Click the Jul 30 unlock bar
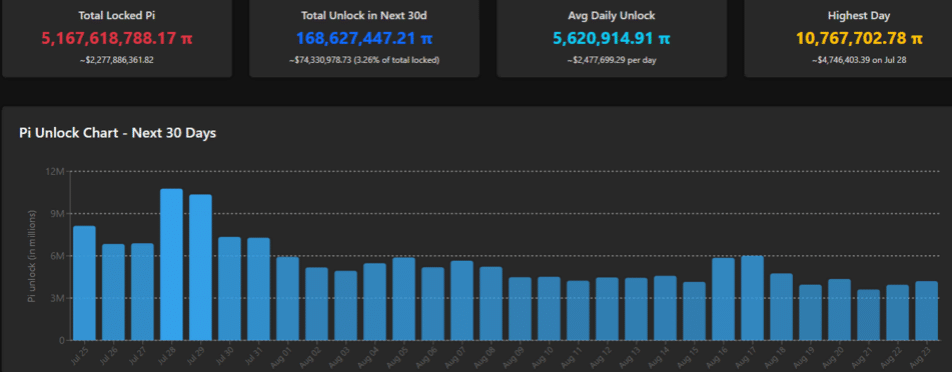 click(230, 288)
